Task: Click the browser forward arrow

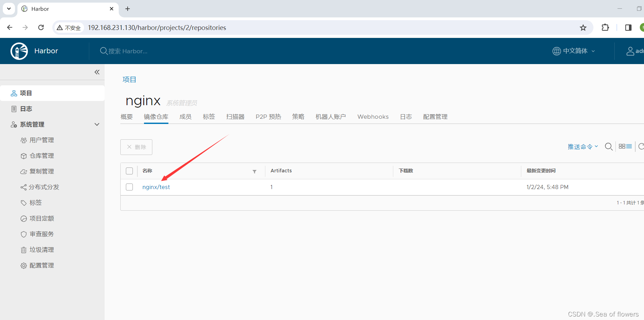Action: [x=25, y=28]
